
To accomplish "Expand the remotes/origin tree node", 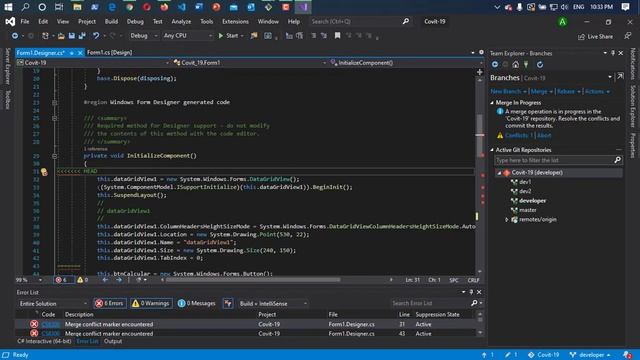I will 507,220.
